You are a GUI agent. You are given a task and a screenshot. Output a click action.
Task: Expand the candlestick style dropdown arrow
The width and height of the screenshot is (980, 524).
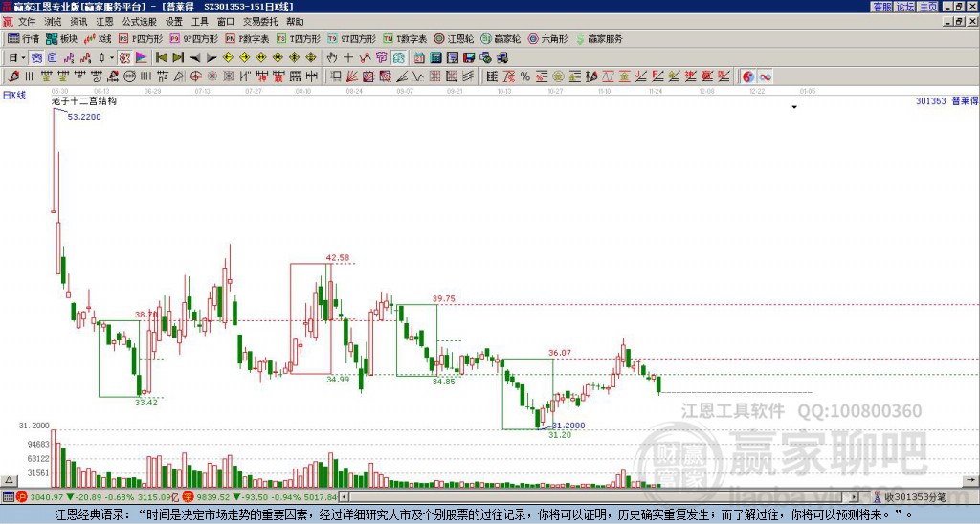(112, 58)
